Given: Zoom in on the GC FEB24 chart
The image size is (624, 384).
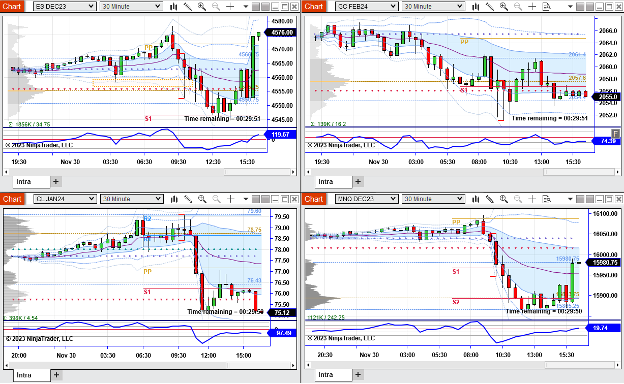Looking at the screenshot, I should click(504, 6).
